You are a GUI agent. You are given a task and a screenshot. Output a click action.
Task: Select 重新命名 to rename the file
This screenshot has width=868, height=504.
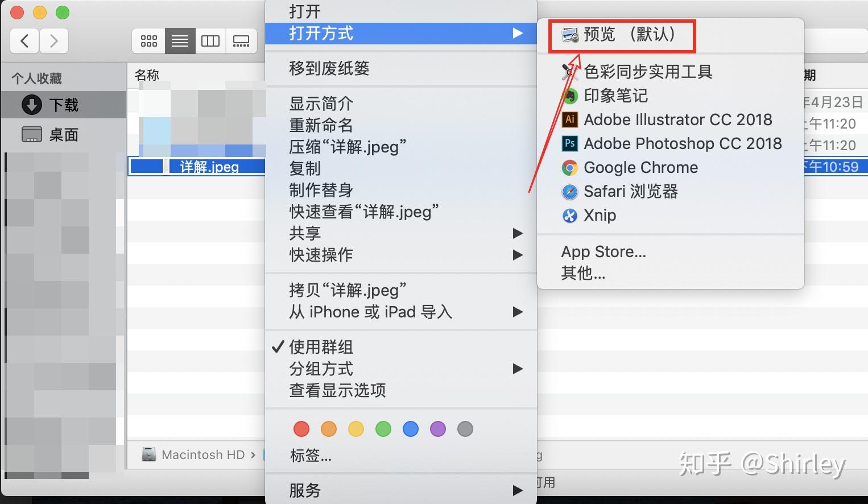click(x=401, y=125)
